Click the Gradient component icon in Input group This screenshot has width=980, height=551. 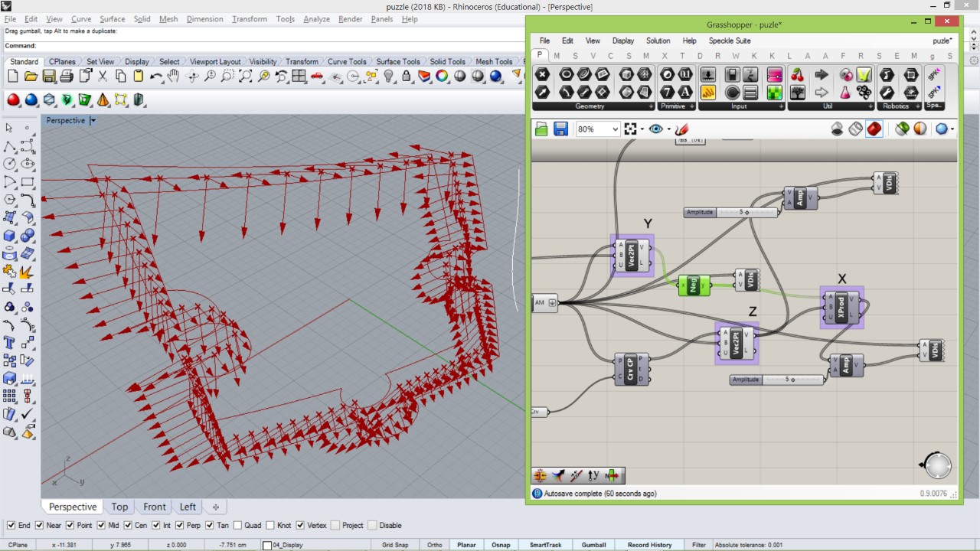point(775,74)
